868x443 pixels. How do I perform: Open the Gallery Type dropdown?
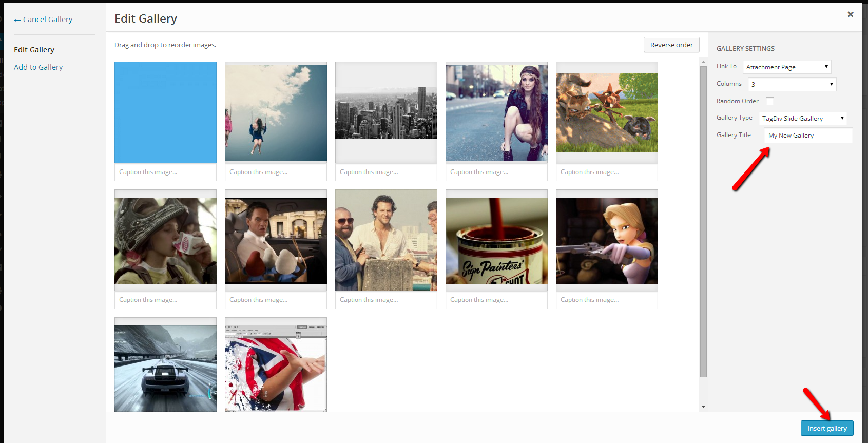tap(802, 118)
